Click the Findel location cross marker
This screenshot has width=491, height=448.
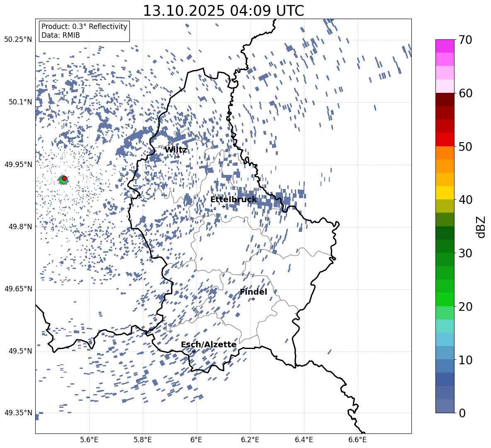pos(253,299)
